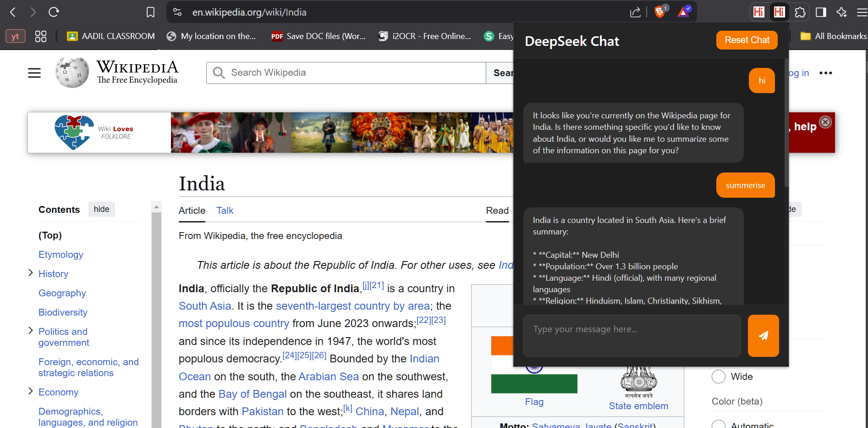Switch to the Talk tab
The height and width of the screenshot is (428, 868).
225,211
